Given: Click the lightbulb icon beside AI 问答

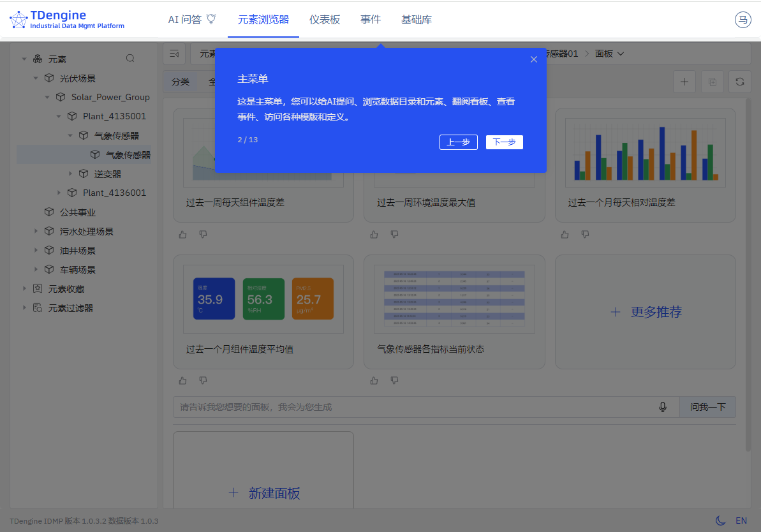Looking at the screenshot, I should (x=211, y=19).
